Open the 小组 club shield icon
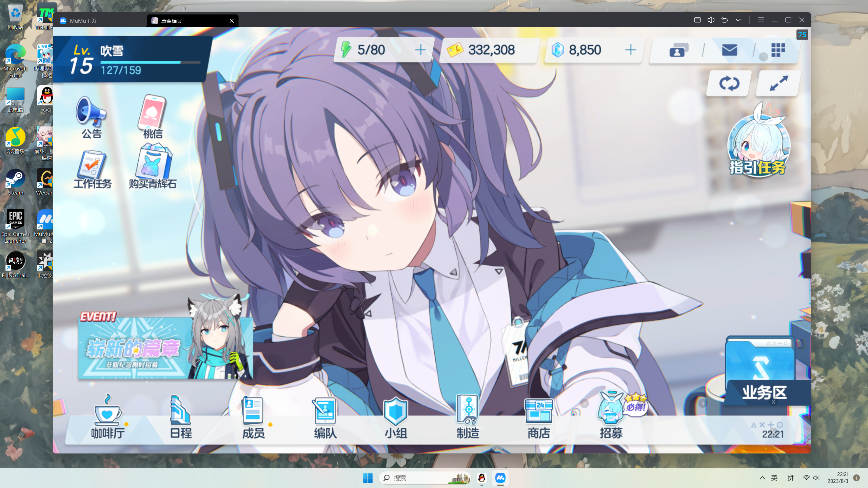 tap(396, 418)
